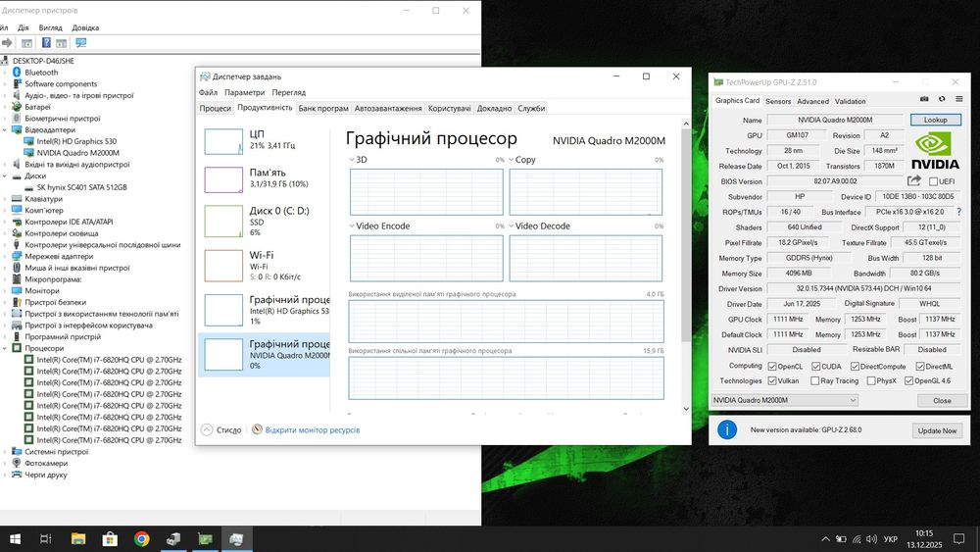Viewport: 980px width, 552px height.
Task: Click the volume speaker tray icon
Action: pyautogui.click(x=872, y=539)
